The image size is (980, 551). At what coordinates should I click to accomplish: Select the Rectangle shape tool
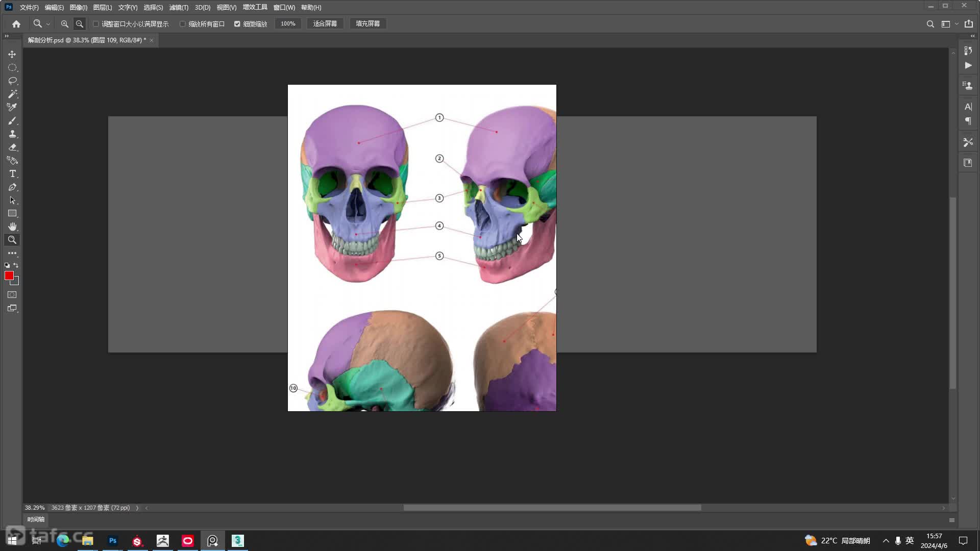tap(12, 213)
